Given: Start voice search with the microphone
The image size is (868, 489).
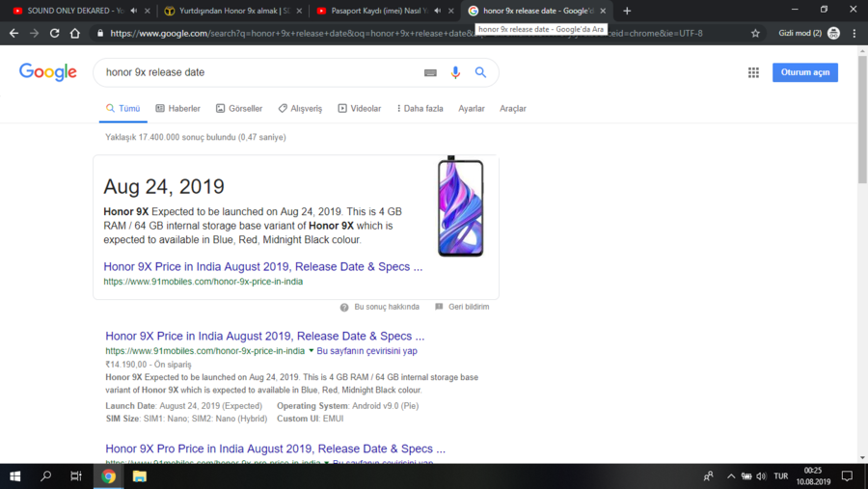Looking at the screenshot, I should [455, 72].
